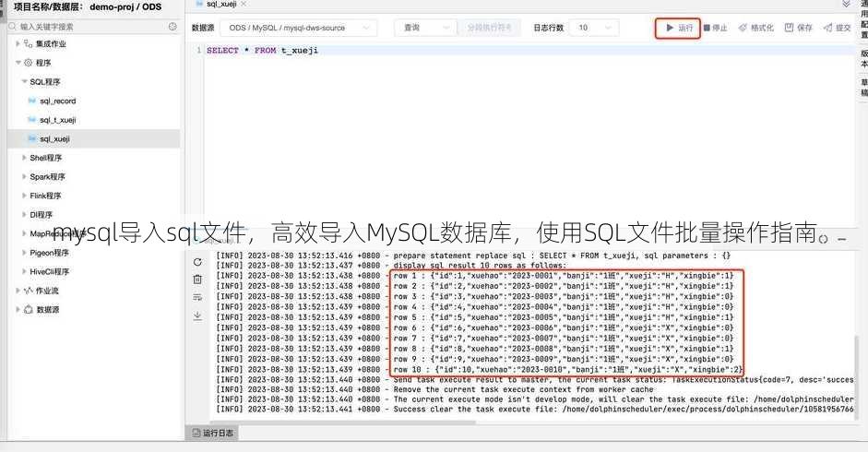Open the 通用配置 side panel tab

tap(863, 20)
